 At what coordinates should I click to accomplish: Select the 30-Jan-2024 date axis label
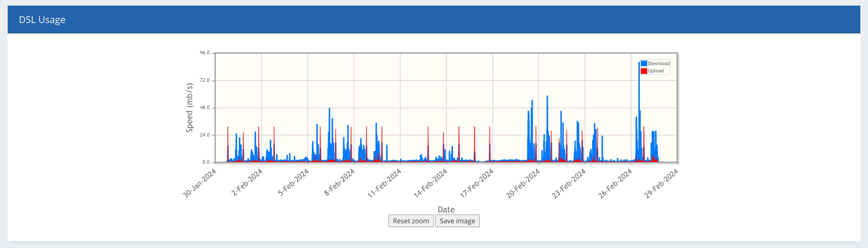(200, 183)
